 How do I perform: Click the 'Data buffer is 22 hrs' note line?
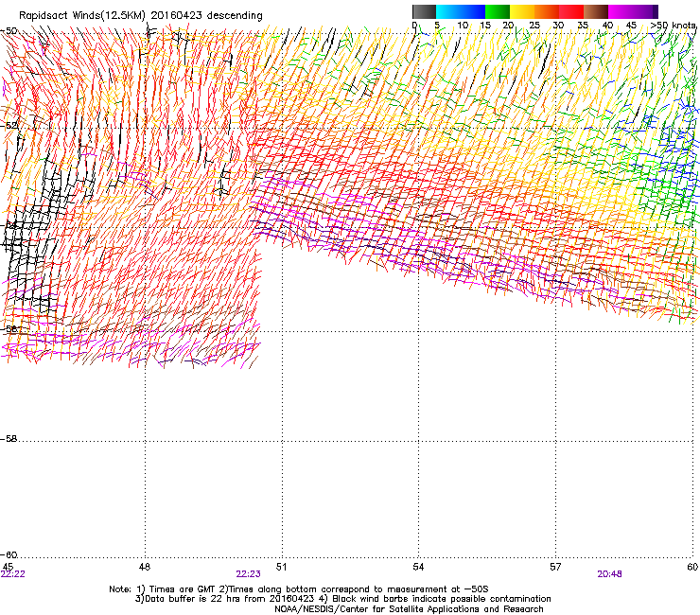coord(342,599)
